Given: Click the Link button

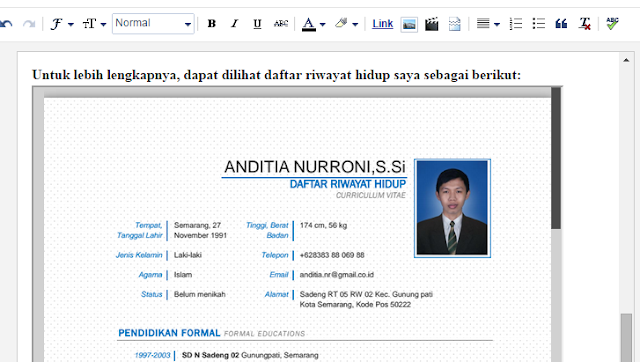Looking at the screenshot, I should click(382, 24).
